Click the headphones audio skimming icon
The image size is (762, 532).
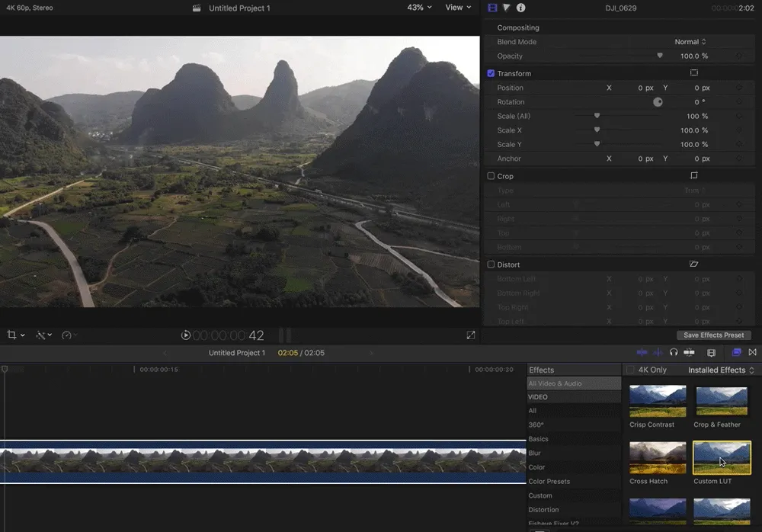pyautogui.click(x=674, y=352)
